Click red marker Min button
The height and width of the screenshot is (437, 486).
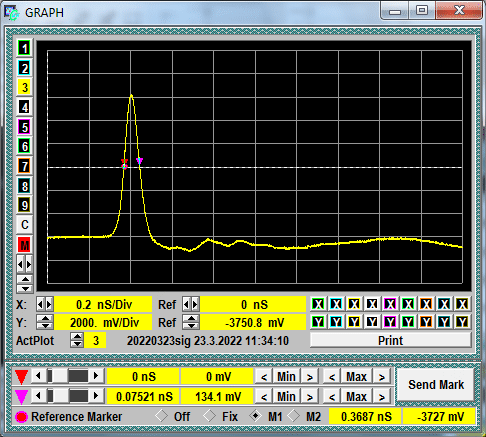[286, 377]
